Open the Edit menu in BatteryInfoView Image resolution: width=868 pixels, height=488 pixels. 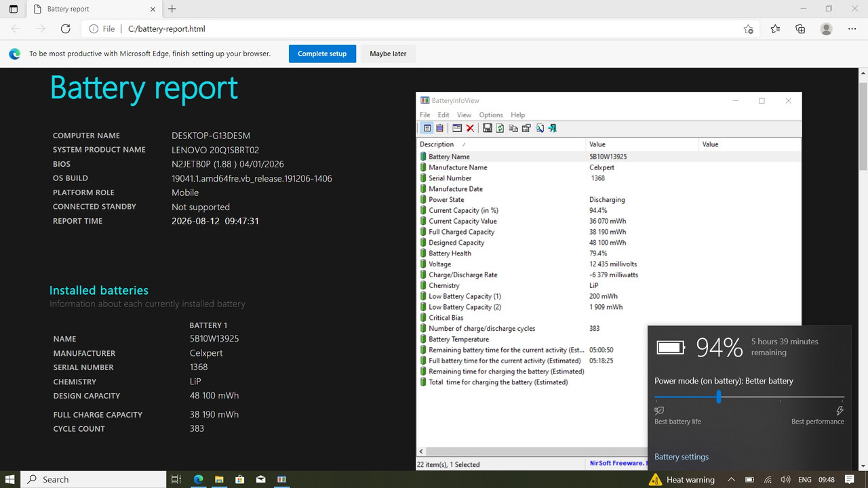pyautogui.click(x=443, y=115)
